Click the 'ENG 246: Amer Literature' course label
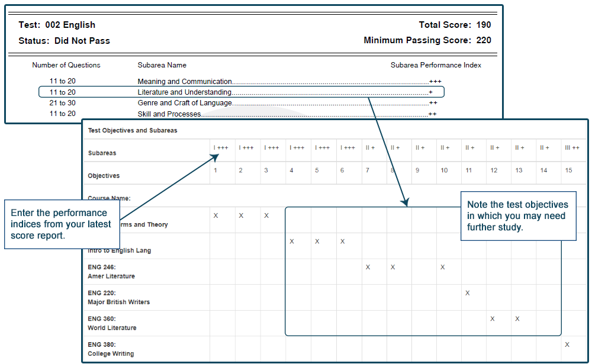 pos(111,272)
